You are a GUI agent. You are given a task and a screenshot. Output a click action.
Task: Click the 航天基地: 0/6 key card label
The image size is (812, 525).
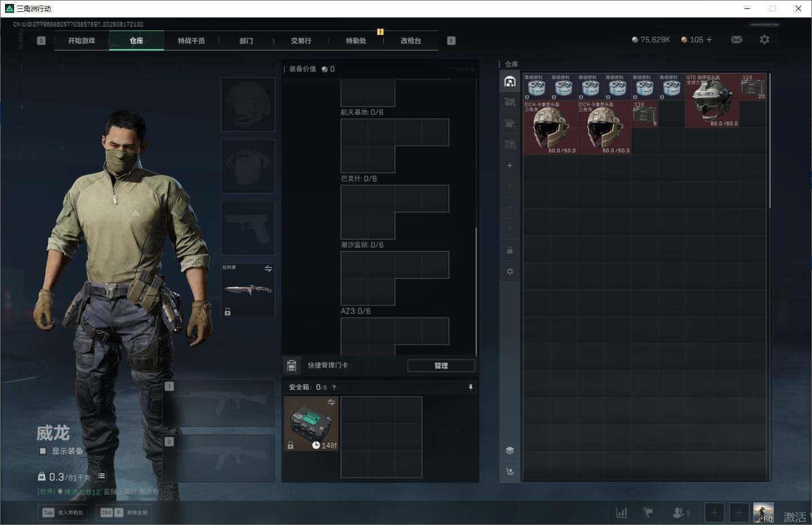tap(362, 113)
